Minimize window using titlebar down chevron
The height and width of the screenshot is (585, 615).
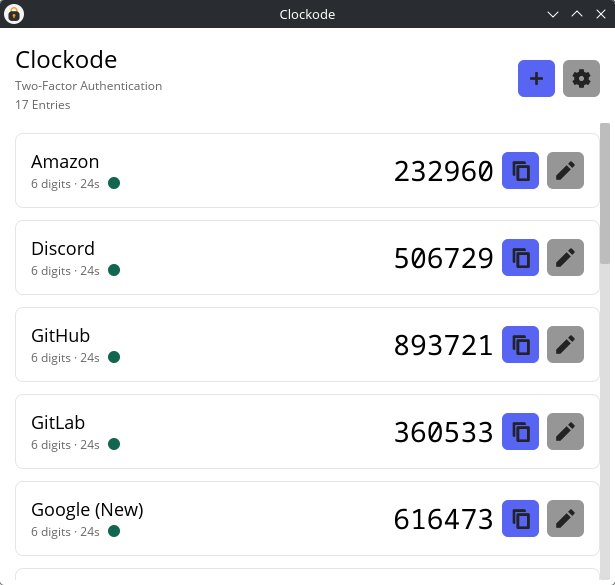[553, 15]
